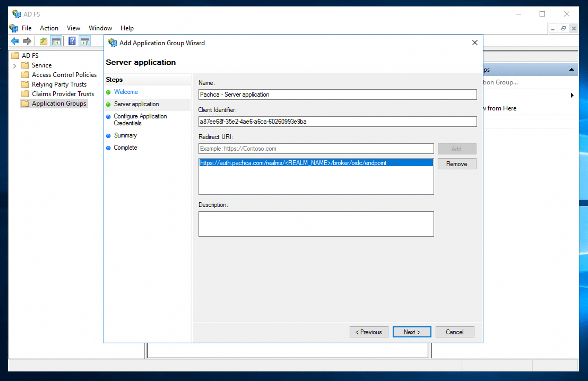Toggle the Show/Hide Console Tree icon
Viewport: 588px width, 381px height.
56,41
